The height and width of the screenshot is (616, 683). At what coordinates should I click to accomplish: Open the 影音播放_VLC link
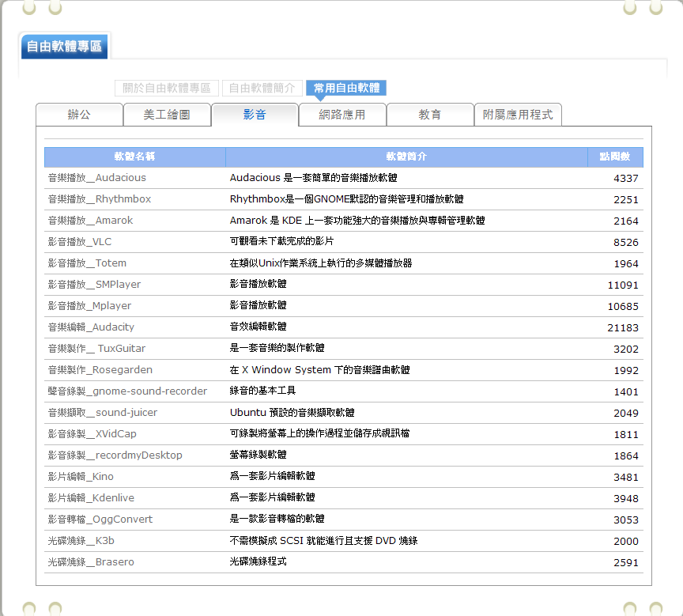tap(80, 242)
